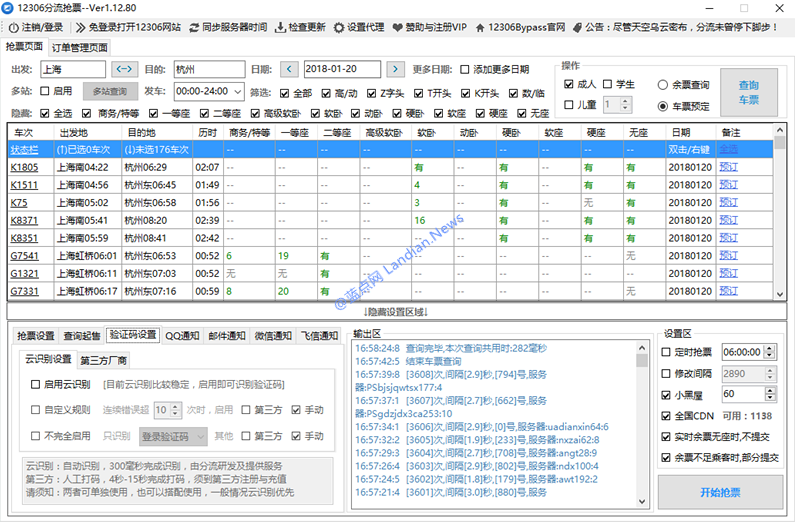
Task: Open 查询起售 settings tab
Action: [82, 335]
